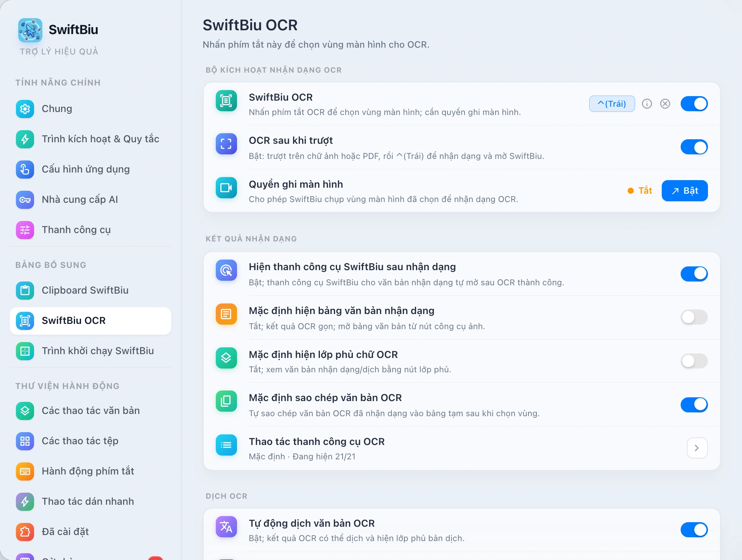The height and width of the screenshot is (560, 742).
Task: Click 'BỘ KÍCH HOẠT NHẬN DẠNG OCR' heading
Action: [273, 70]
